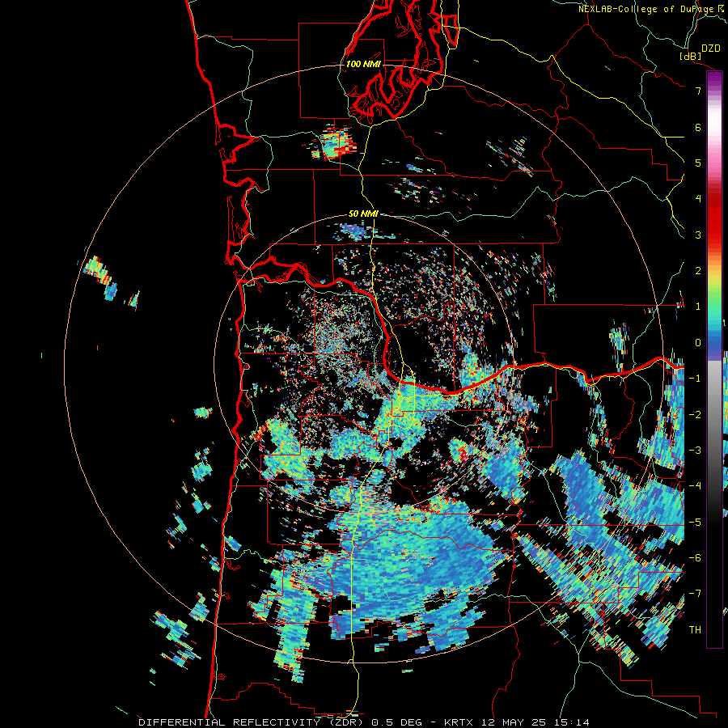Click the 50 NMI range ring label
Viewport: 728px width, 728px height.
363,214
